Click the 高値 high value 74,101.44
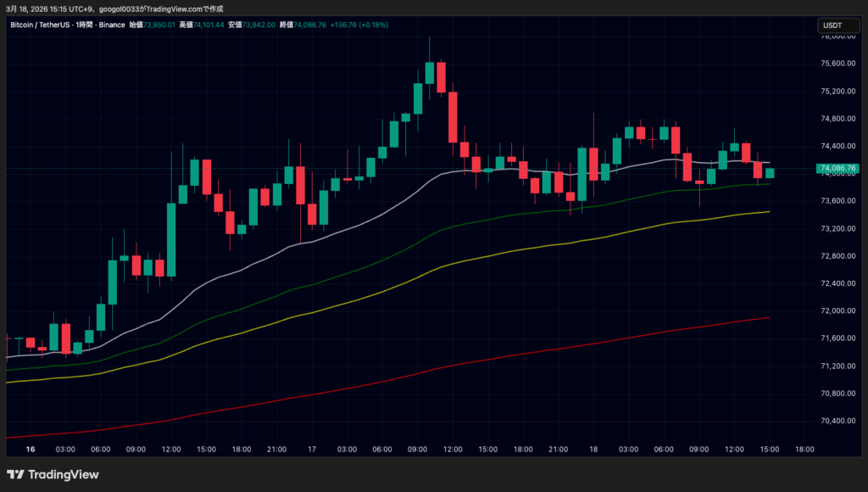This screenshot has height=492, width=868. (208, 25)
